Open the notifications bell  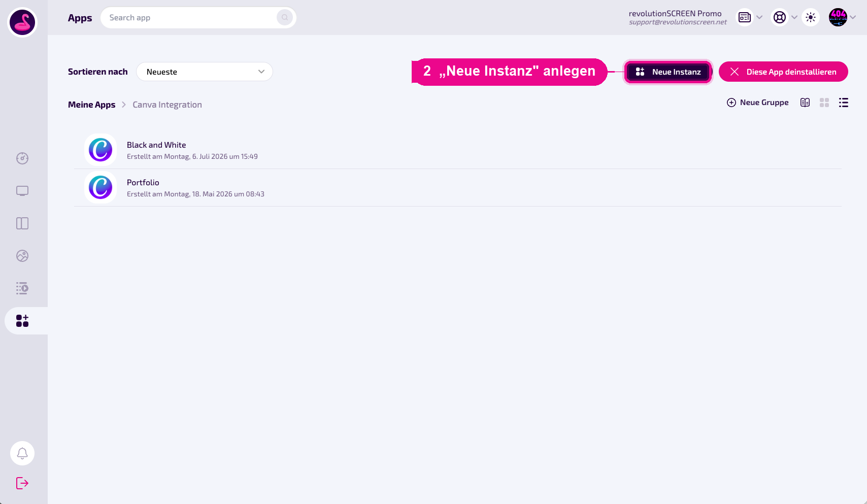22,453
